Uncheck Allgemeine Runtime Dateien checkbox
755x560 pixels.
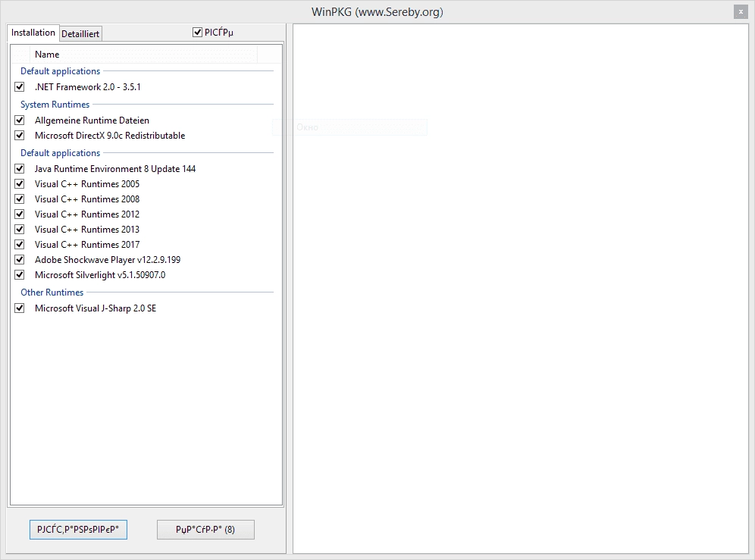pyautogui.click(x=19, y=120)
